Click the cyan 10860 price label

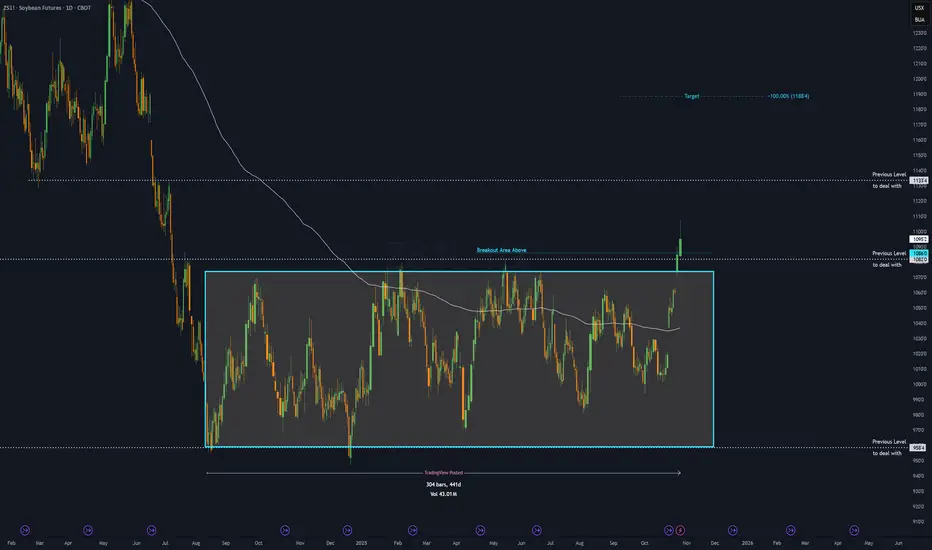point(919,253)
